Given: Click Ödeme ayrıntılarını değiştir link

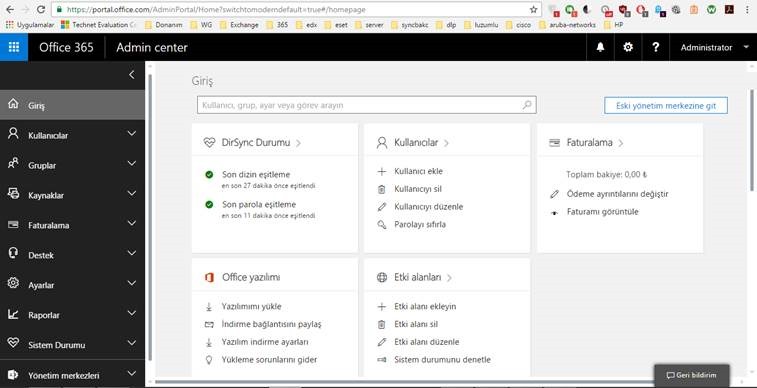Looking at the screenshot, I should tap(617, 194).
